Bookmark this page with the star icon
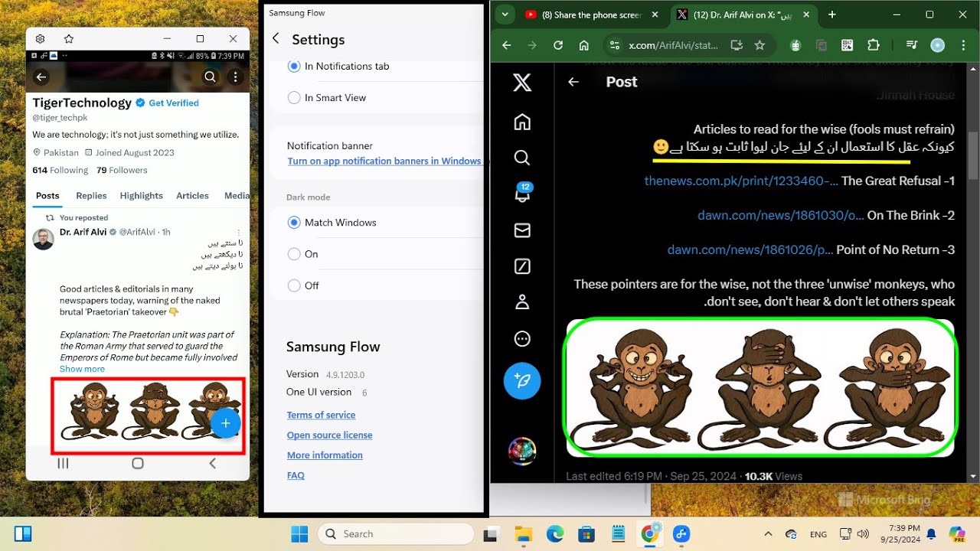This screenshot has width=980, height=551. point(759,45)
